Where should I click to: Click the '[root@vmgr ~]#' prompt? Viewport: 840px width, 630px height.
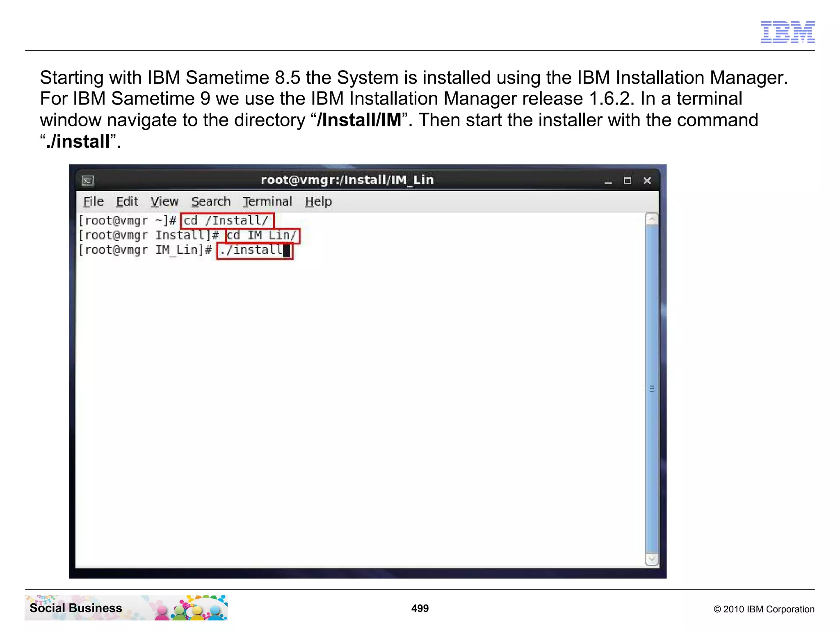[128, 221]
